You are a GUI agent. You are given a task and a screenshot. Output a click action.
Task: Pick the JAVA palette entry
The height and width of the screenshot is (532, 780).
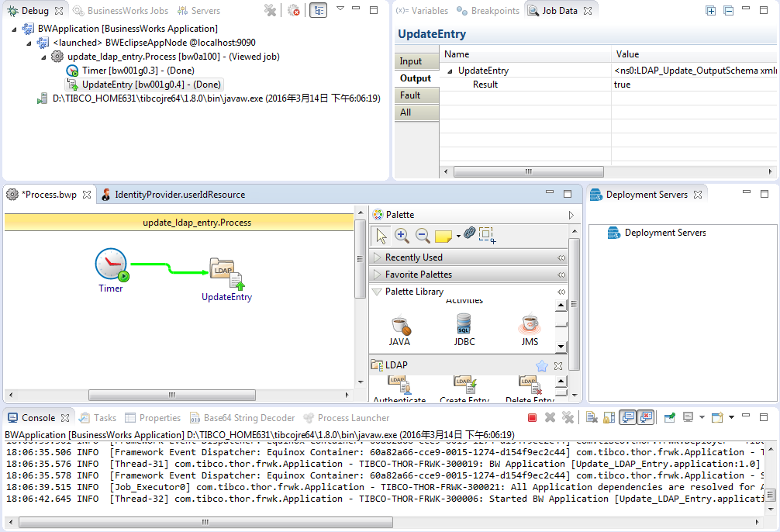tap(399, 330)
